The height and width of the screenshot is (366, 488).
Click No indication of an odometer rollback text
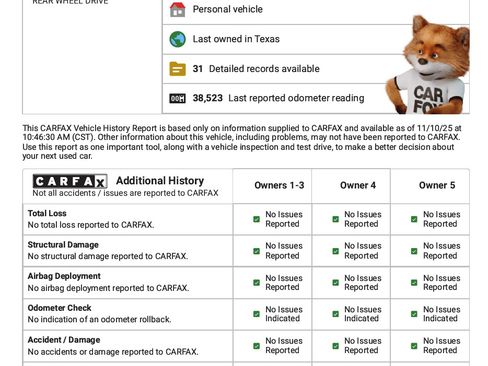click(x=99, y=320)
